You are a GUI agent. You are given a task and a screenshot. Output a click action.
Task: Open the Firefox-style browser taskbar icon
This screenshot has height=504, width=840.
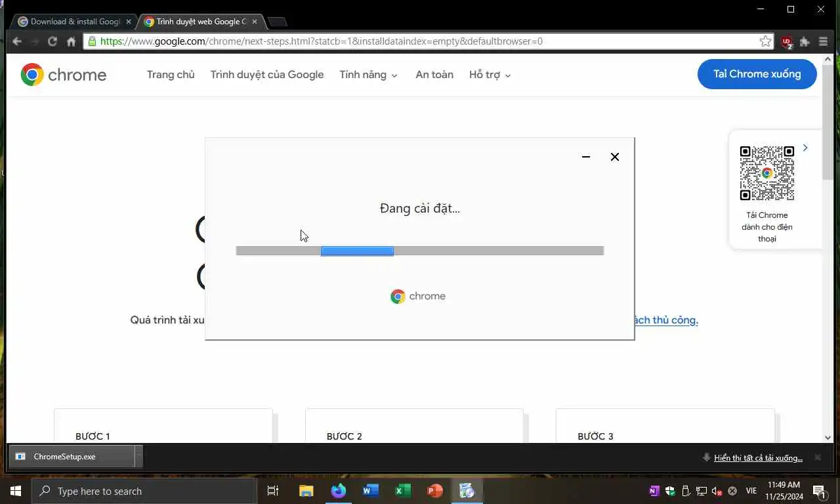pos(339,491)
